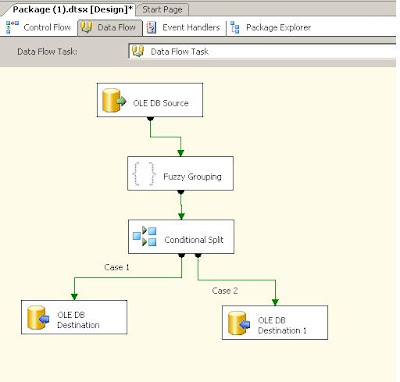The image size is (400, 382).
Task: Select the Case 1 path label
Action: point(117,267)
